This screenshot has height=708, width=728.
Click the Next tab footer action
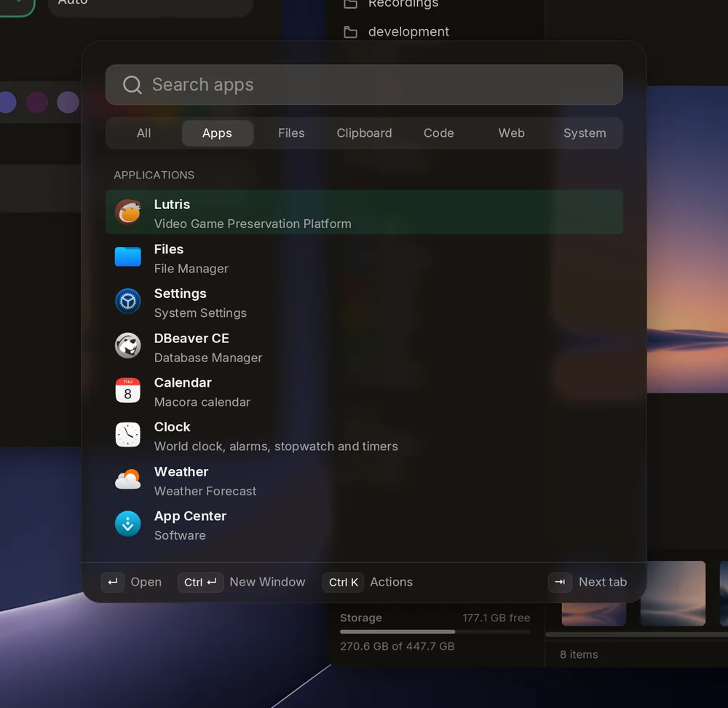point(603,582)
